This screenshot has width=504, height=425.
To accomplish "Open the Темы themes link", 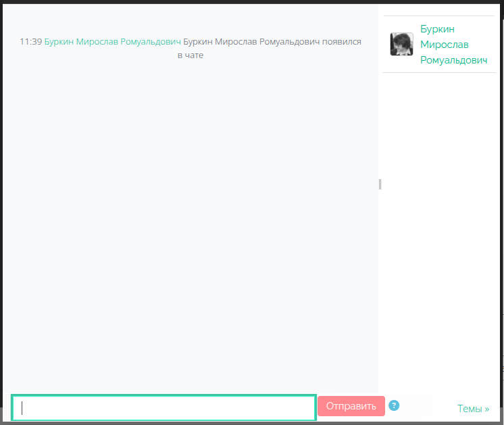I will point(473,409).
